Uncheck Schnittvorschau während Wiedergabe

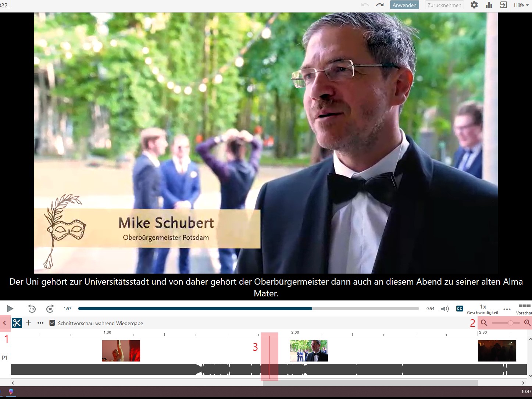click(52, 323)
